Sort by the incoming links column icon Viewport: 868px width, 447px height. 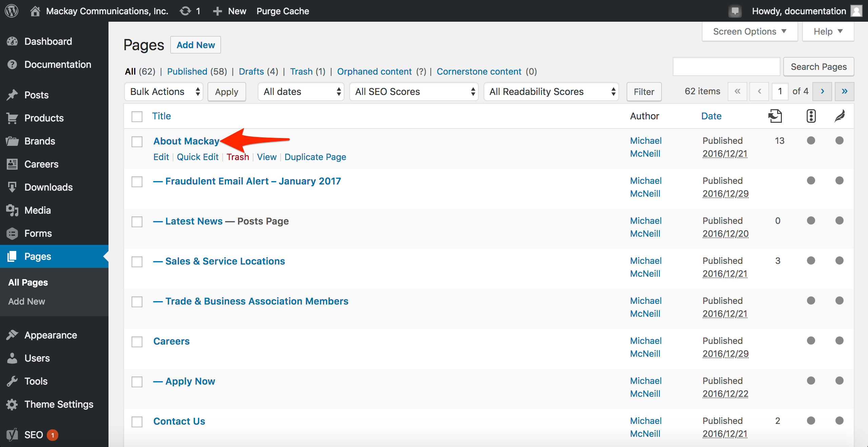[x=775, y=116]
